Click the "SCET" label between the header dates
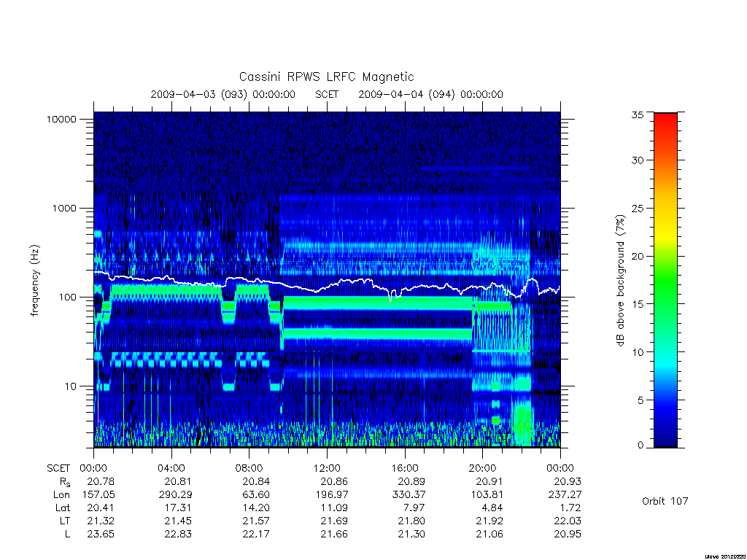 click(327, 94)
